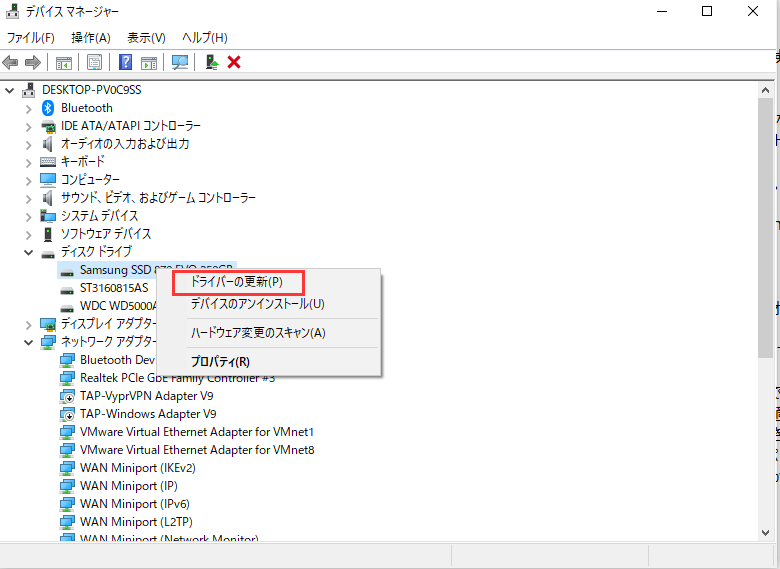Expand the キーボード category

coord(28,162)
